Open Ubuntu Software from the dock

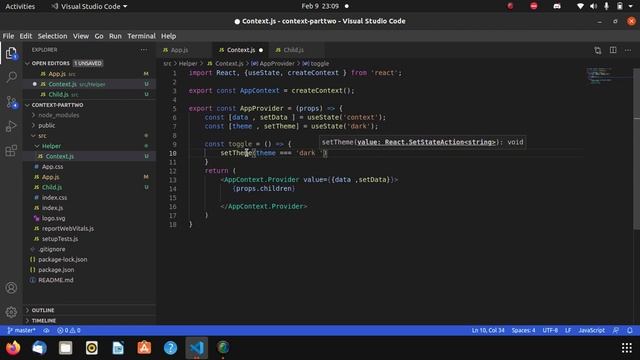[x=144, y=348]
